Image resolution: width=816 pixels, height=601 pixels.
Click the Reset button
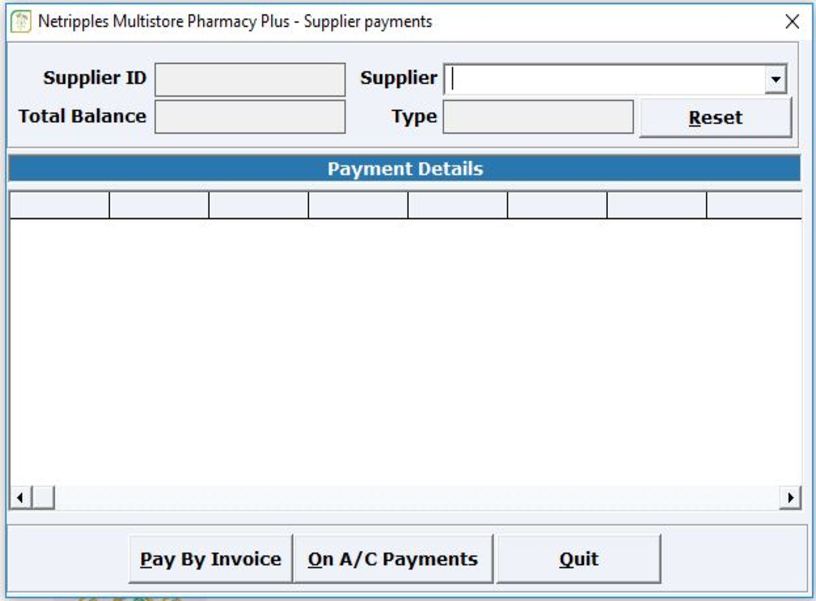(716, 118)
